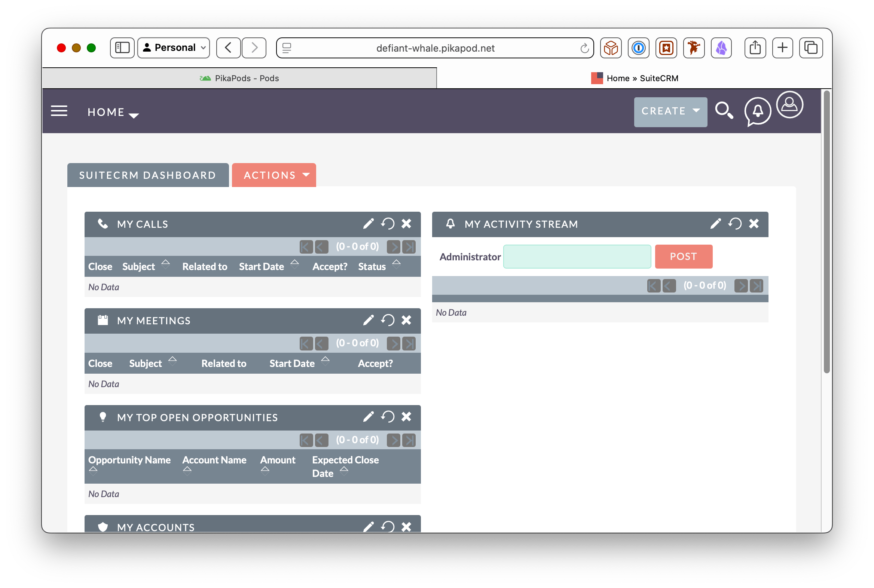Select the Home » SuiteCRM browser tab
Image resolution: width=874 pixels, height=588 pixels.
click(x=635, y=78)
